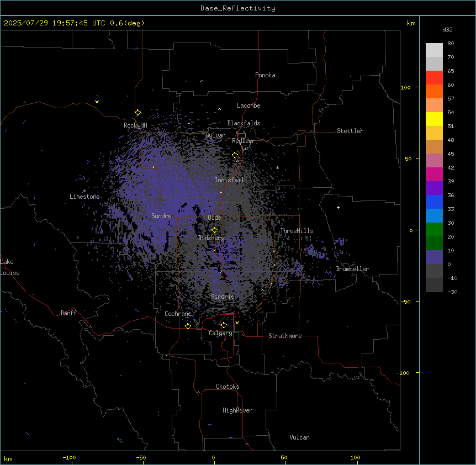Click the Drumheller city label
Viewport: 476px width, 465px height.
click(x=352, y=269)
